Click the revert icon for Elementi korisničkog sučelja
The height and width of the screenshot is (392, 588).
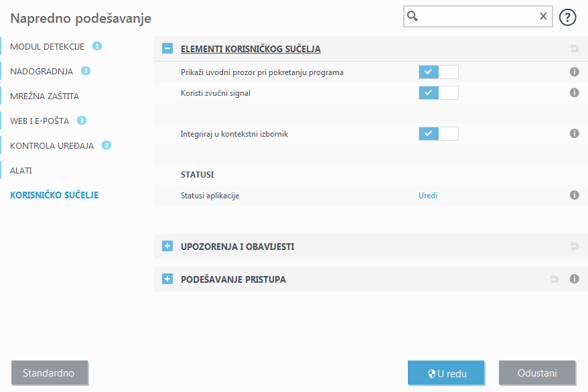574,49
